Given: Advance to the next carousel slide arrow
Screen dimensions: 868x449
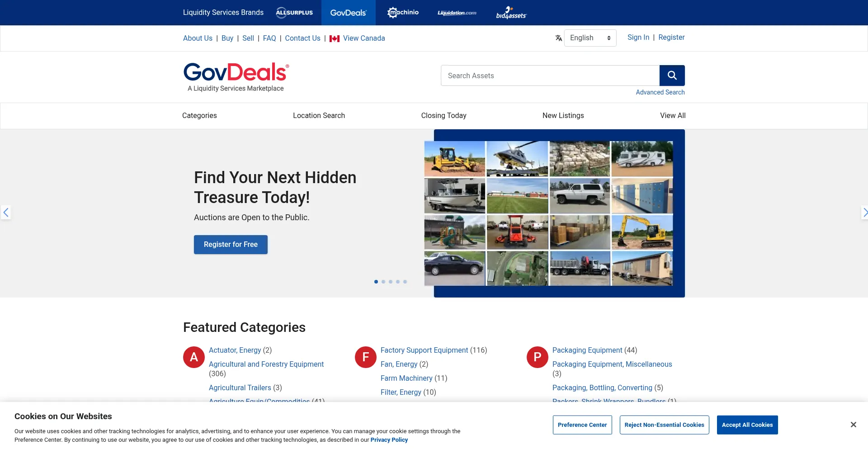Looking at the screenshot, I should 864,212.
